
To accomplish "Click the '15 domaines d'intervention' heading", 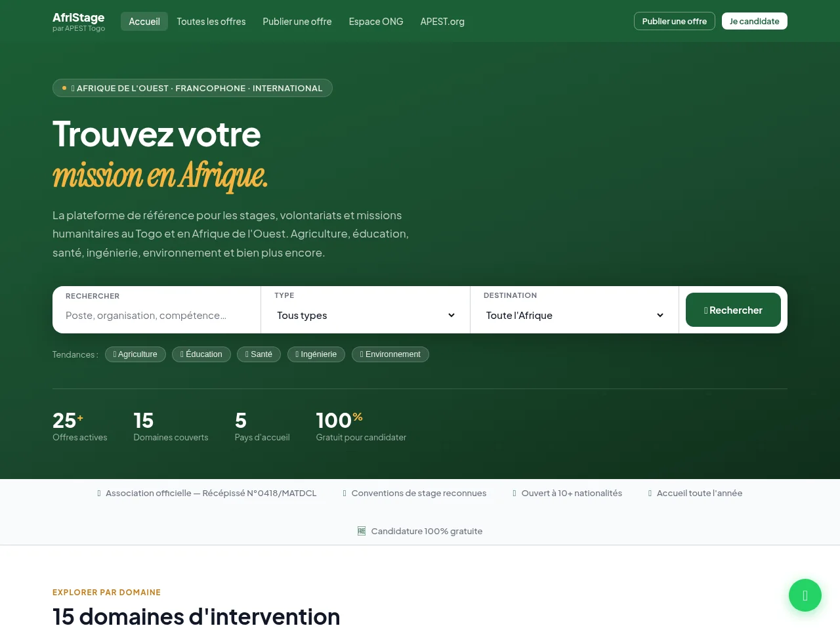I will tap(196, 617).
